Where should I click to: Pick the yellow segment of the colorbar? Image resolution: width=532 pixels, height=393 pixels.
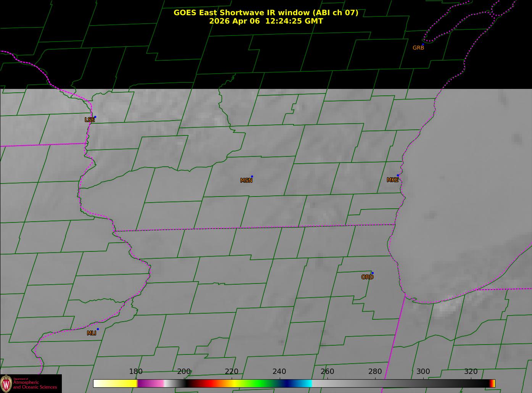(x=122, y=383)
